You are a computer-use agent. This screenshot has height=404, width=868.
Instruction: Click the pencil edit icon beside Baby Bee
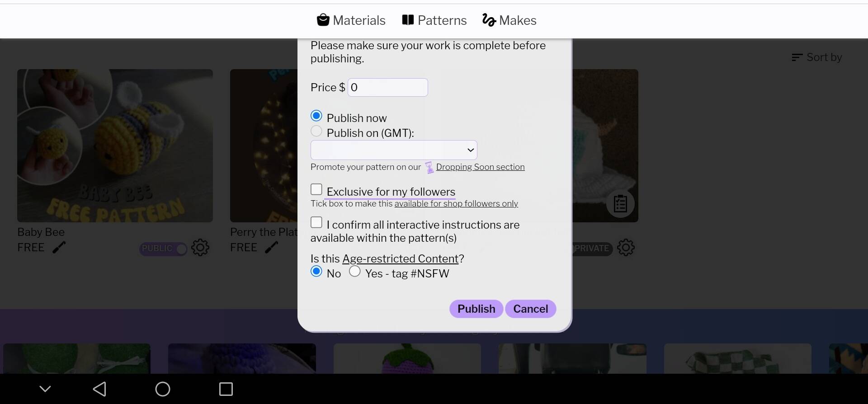point(59,248)
